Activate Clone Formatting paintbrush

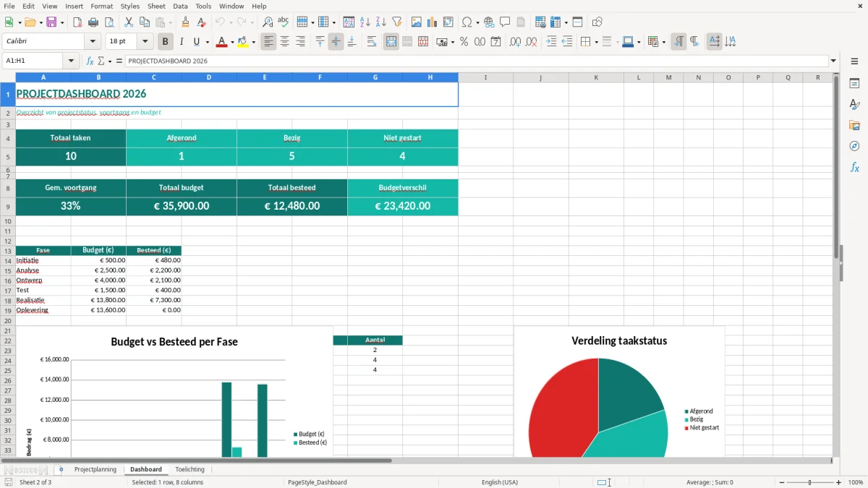click(186, 22)
